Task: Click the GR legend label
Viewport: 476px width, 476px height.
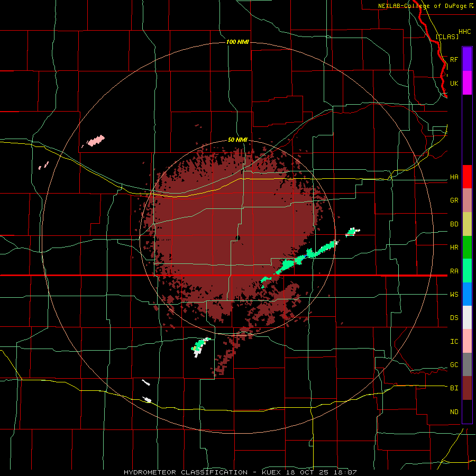Action: [454, 200]
